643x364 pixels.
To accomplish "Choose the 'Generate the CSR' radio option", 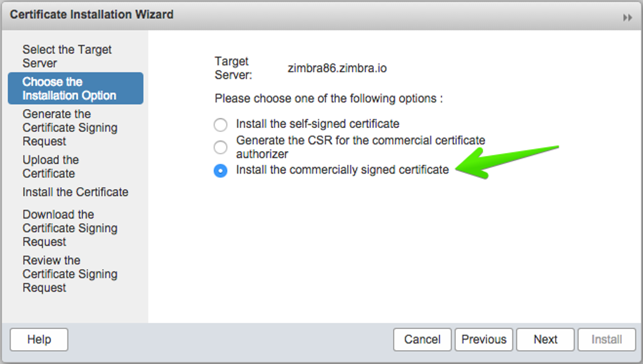I will (x=220, y=147).
